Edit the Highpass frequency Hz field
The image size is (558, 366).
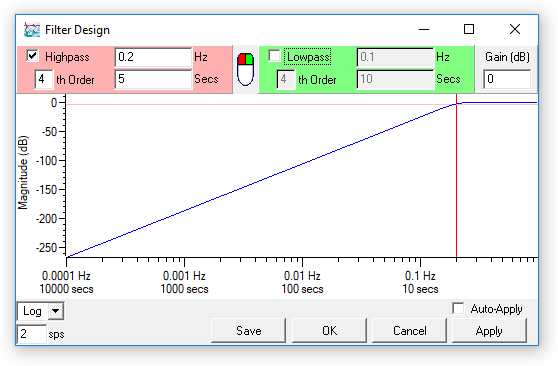(x=153, y=57)
